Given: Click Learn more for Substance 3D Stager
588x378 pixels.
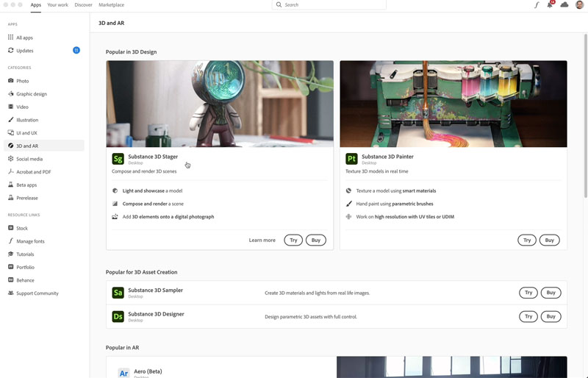Looking at the screenshot, I should 262,240.
